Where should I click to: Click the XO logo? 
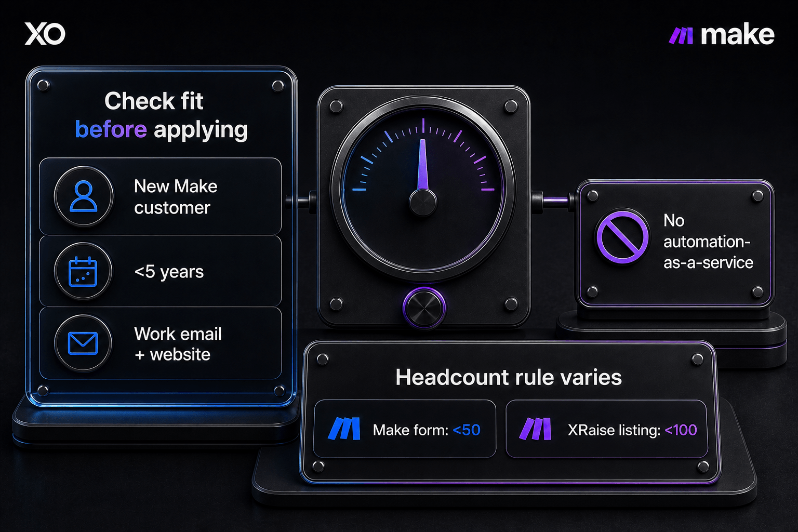(x=45, y=34)
